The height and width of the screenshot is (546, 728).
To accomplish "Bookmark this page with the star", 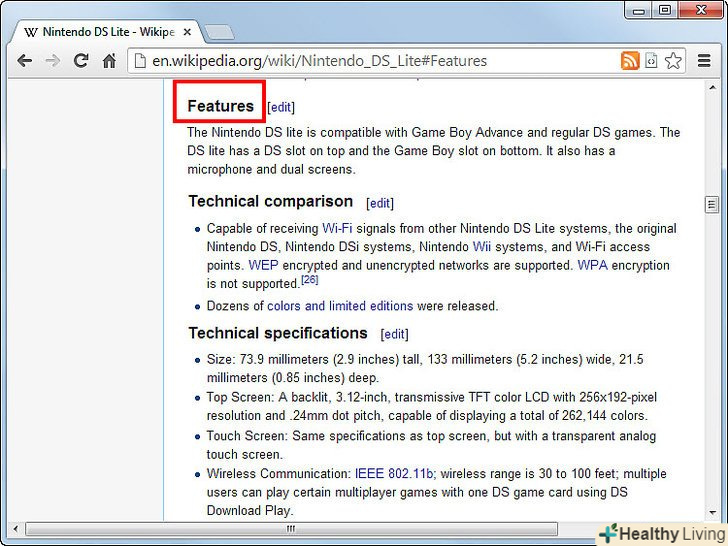I will (673, 61).
